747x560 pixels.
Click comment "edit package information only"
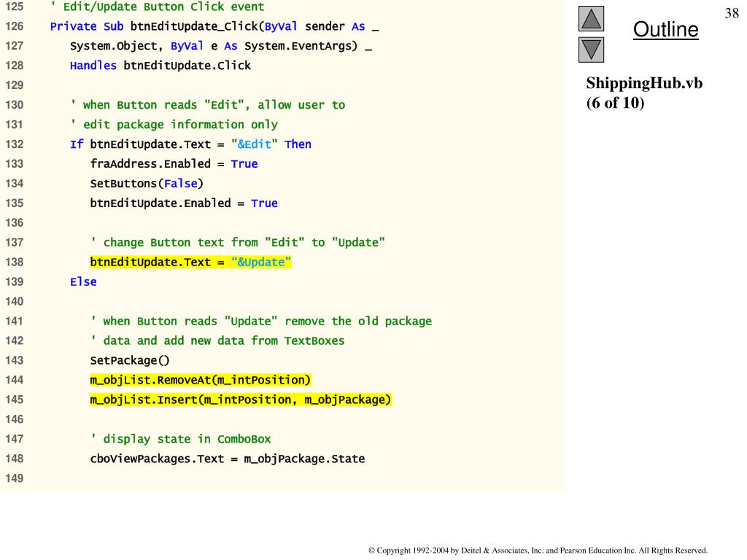click(x=174, y=124)
